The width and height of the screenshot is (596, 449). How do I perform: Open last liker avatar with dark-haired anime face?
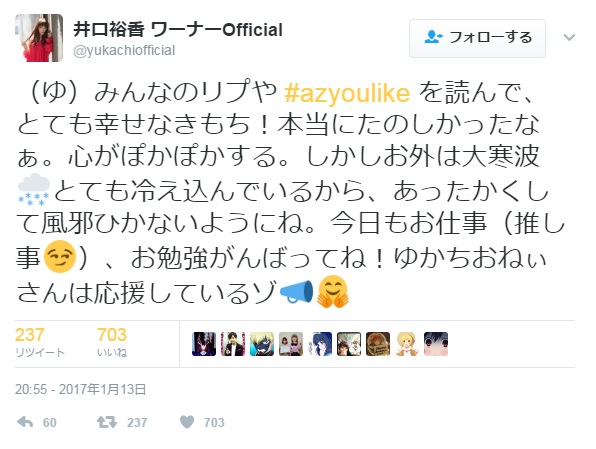coord(436,344)
